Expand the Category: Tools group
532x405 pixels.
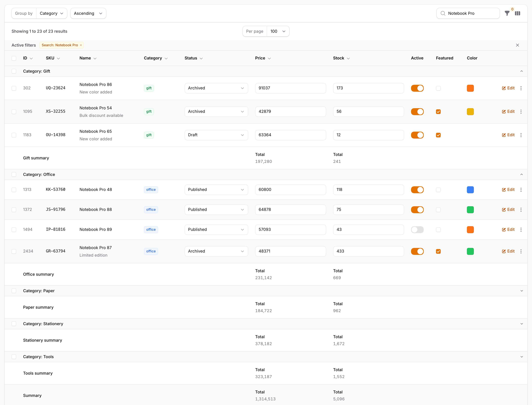[x=521, y=357]
